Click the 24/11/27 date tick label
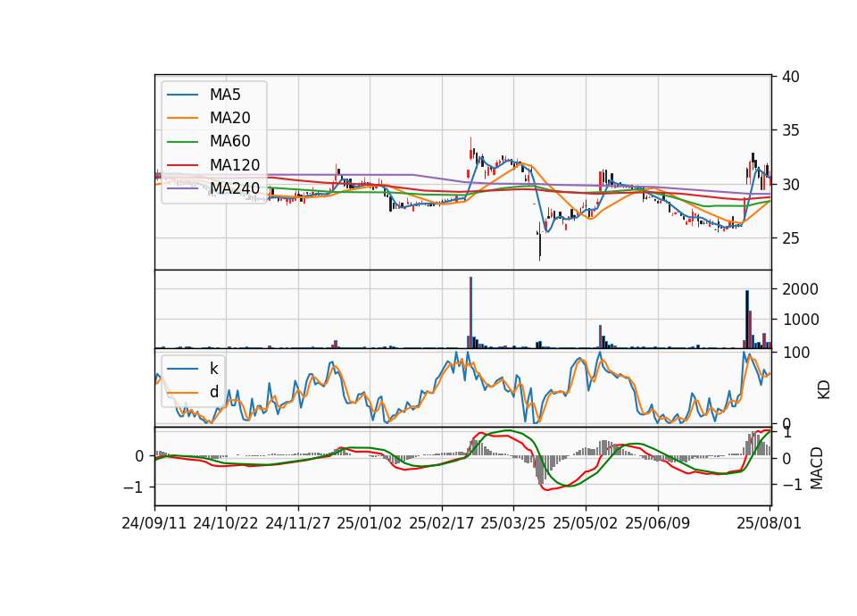Image resolution: width=857 pixels, height=616 pixels. point(298,523)
